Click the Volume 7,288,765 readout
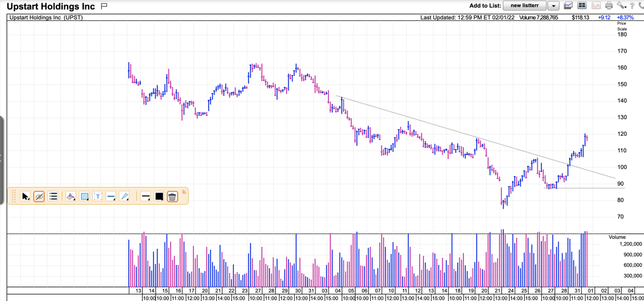 tap(539, 18)
